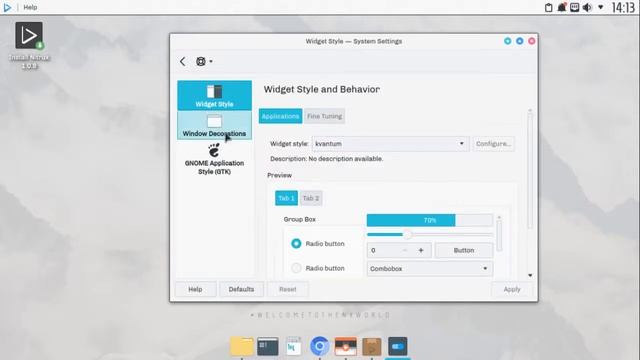This screenshot has width=640, height=360.
Task: Minimize the System Settings window
Action: [507, 41]
